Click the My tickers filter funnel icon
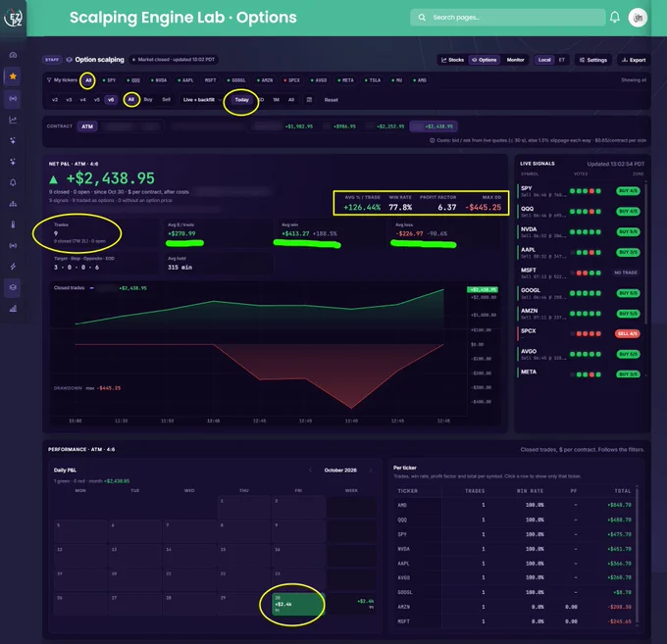Image resolution: width=667 pixels, height=644 pixels. tap(49, 80)
